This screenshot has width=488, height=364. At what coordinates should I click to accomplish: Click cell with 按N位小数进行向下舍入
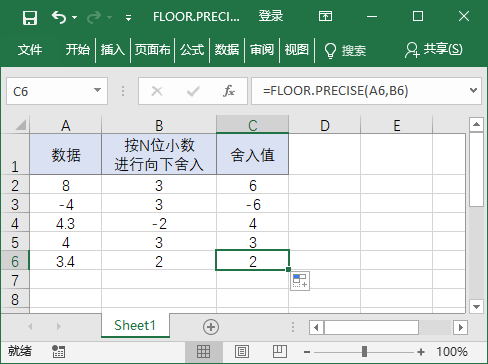point(159,154)
